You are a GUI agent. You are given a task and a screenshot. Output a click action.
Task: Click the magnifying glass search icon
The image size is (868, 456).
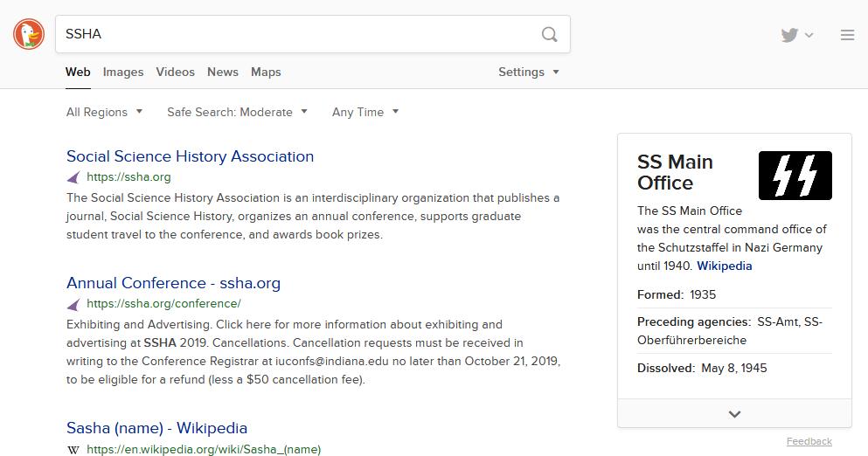[x=549, y=34]
